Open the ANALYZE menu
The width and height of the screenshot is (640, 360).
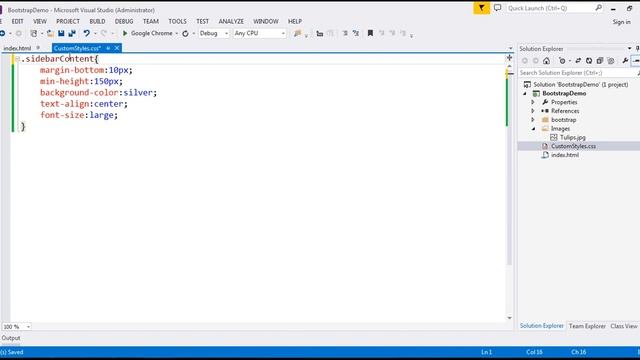click(x=231, y=21)
